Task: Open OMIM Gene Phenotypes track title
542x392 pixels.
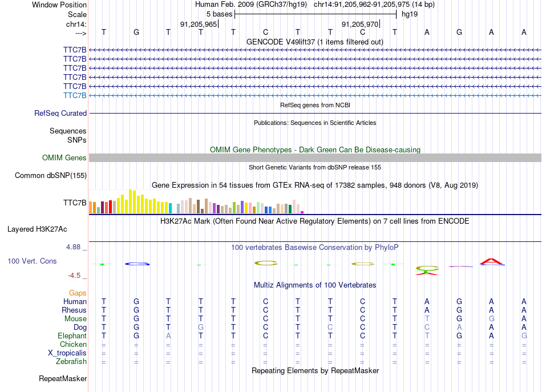Action: pos(315,149)
